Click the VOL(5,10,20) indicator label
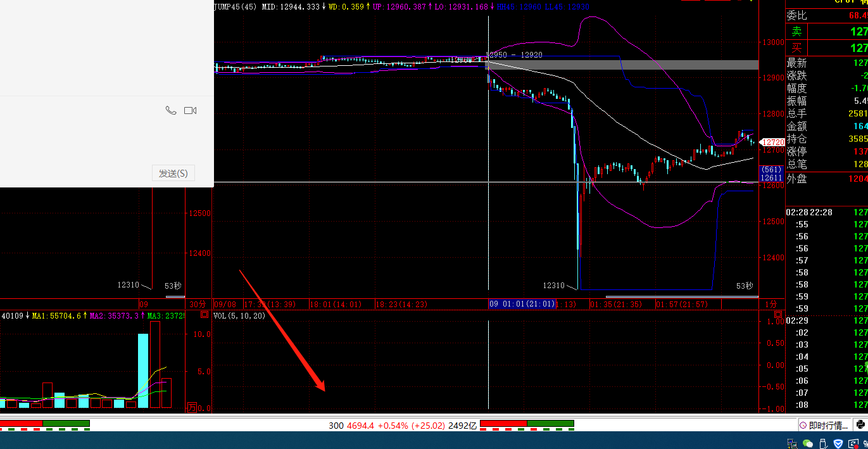This screenshot has height=449, width=868. (239, 315)
